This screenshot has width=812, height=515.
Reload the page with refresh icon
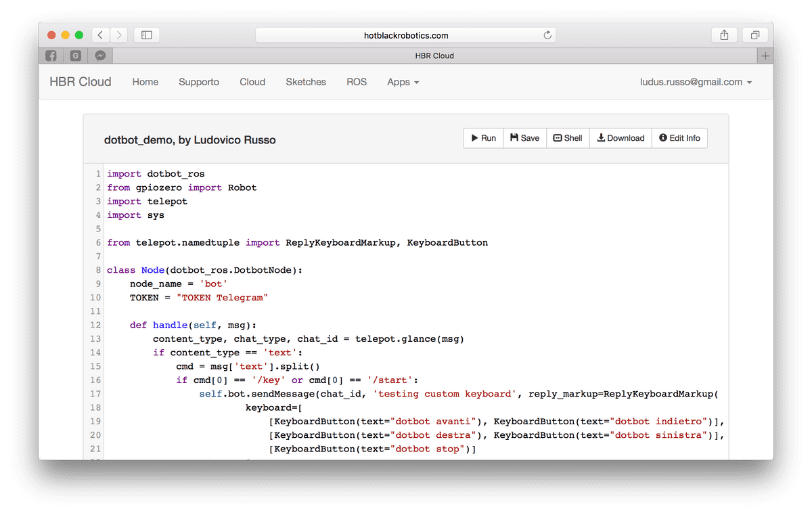547,35
